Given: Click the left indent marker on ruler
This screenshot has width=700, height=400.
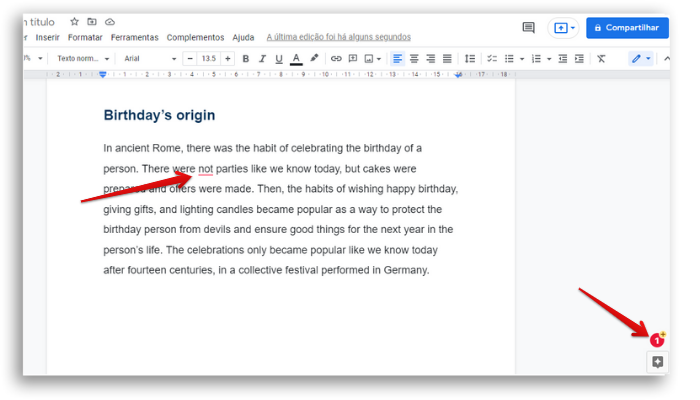Looking at the screenshot, I should [103, 74].
